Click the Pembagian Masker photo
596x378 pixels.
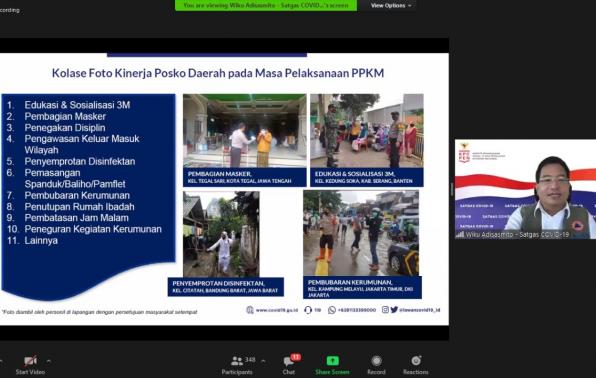coord(244,130)
